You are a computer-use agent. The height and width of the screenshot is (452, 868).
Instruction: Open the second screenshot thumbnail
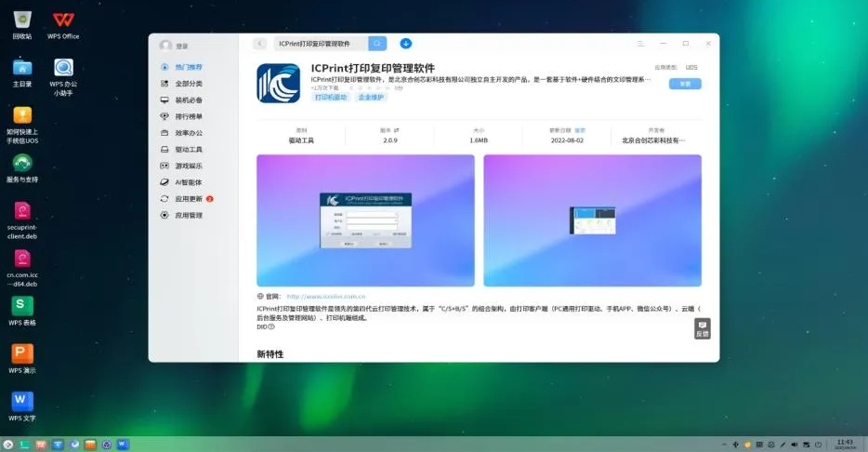[x=592, y=220]
